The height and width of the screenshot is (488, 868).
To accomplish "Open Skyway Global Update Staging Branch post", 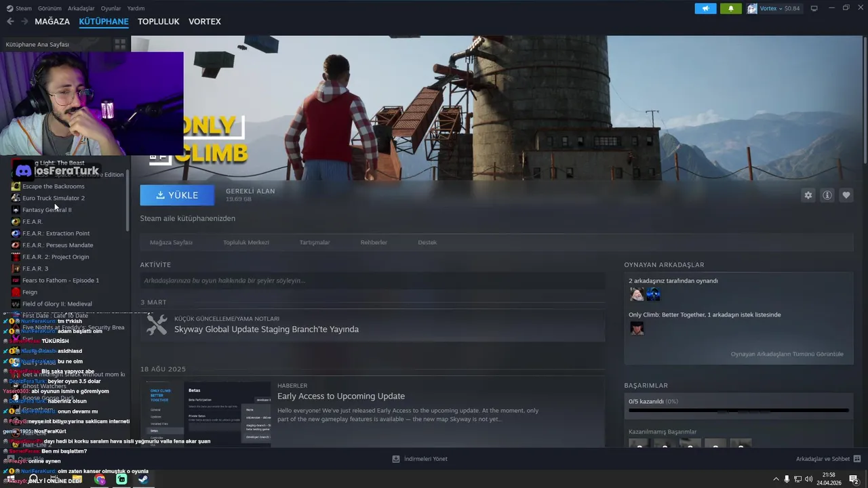I will [267, 329].
